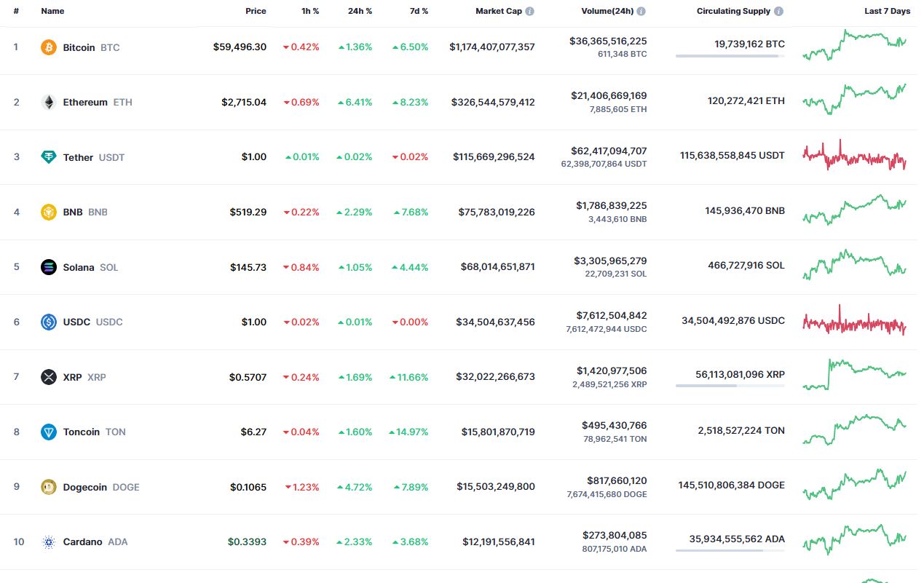Click the USDC logo icon
The height and width of the screenshot is (583, 924).
(x=49, y=322)
